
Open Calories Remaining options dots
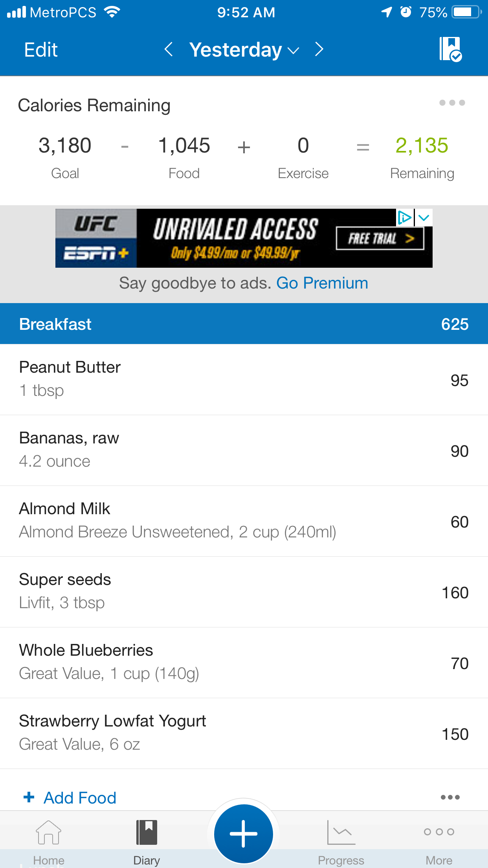[452, 103]
